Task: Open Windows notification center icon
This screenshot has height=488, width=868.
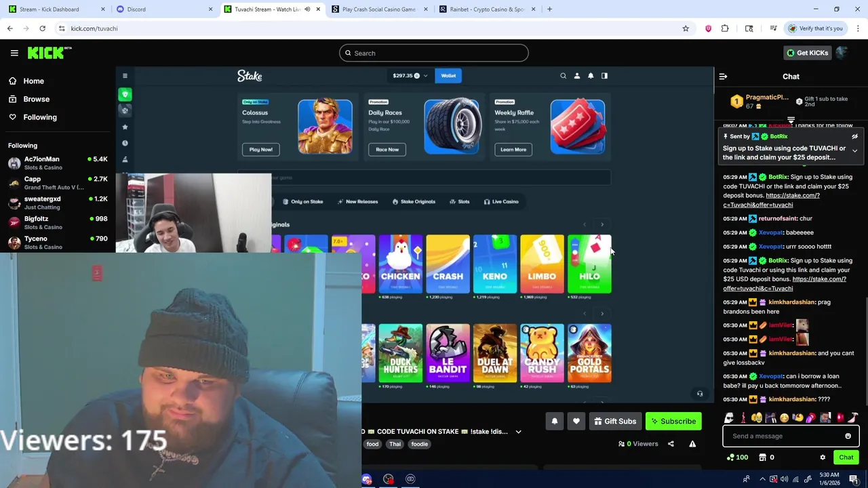Action: pos(854,479)
